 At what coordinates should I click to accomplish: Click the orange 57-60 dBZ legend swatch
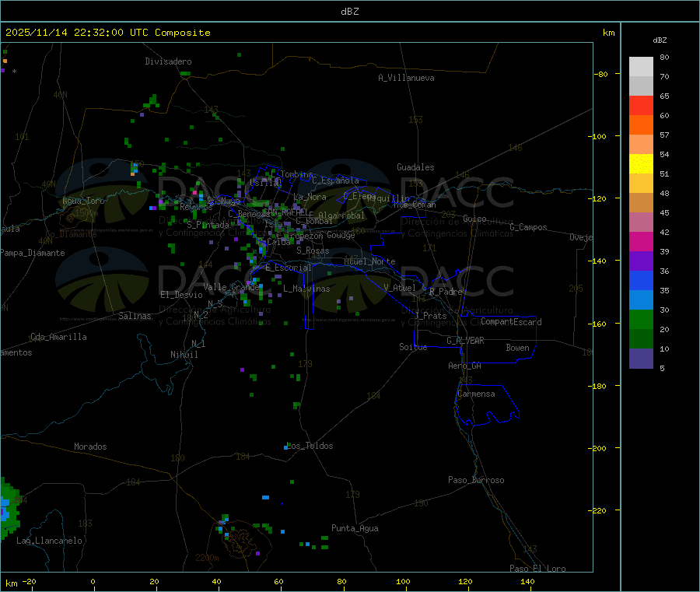pyautogui.click(x=641, y=125)
